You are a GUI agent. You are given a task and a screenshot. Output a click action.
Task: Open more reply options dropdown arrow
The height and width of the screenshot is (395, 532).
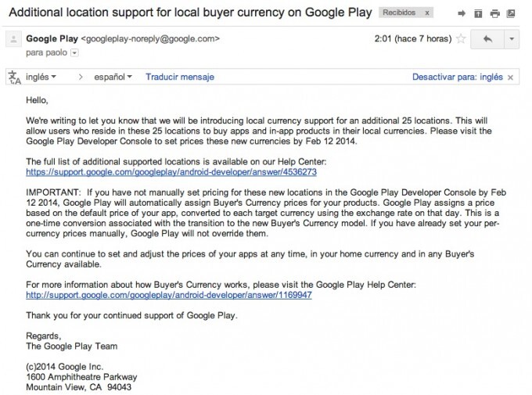coord(511,38)
